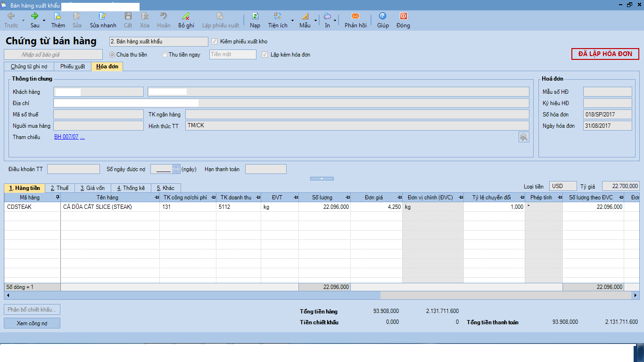Screen dimensions: 644x362
Task: Click Xem công nợ button
Action: 32,323
